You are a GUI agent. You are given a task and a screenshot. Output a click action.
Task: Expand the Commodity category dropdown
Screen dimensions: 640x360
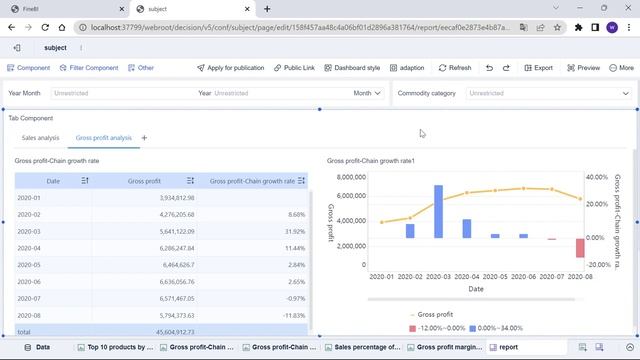click(626, 93)
